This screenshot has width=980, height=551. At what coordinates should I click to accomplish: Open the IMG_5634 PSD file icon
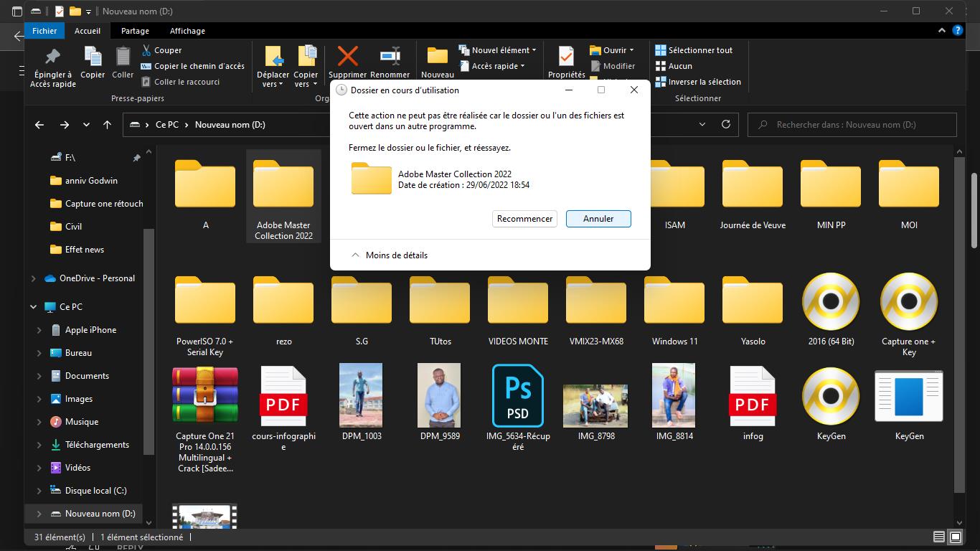point(517,396)
